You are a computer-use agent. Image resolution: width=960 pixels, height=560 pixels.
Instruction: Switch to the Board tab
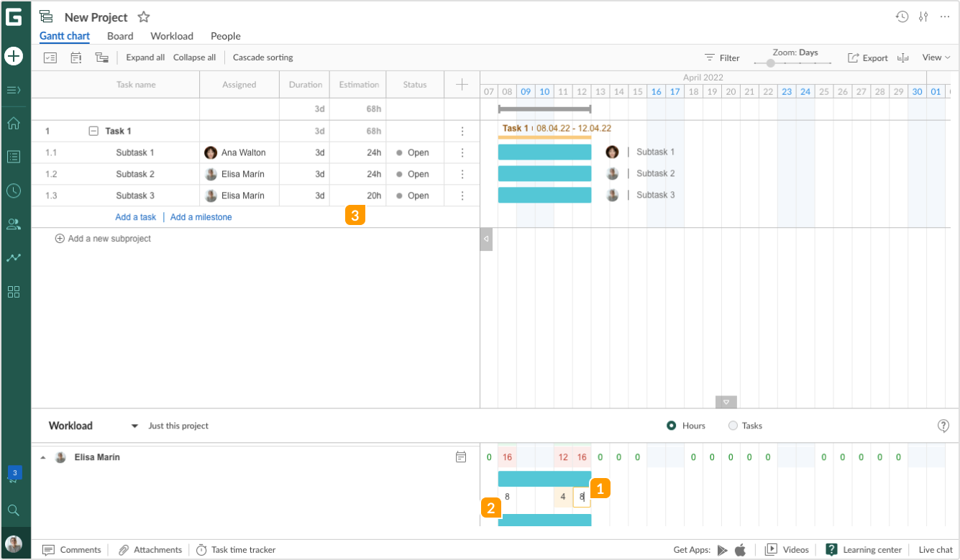point(120,36)
